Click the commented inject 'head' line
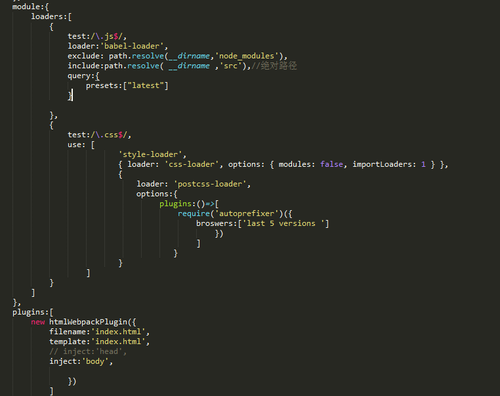The height and width of the screenshot is (396, 500). pyautogui.click(x=88, y=352)
